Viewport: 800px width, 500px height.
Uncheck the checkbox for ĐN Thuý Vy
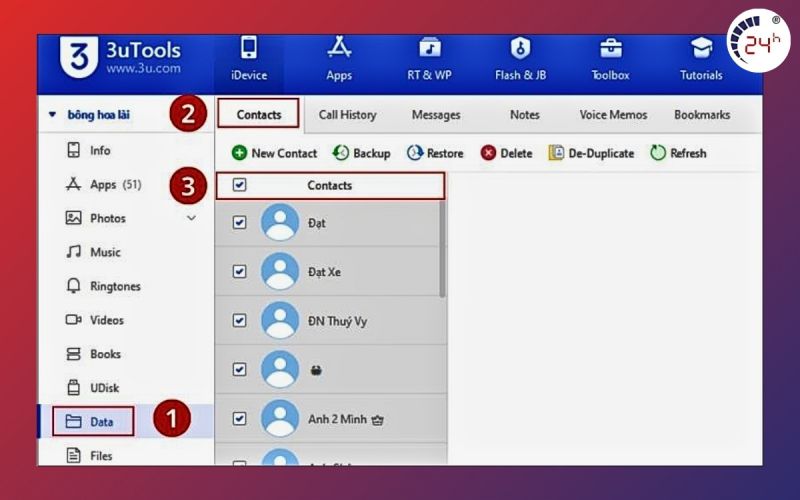tap(239, 321)
